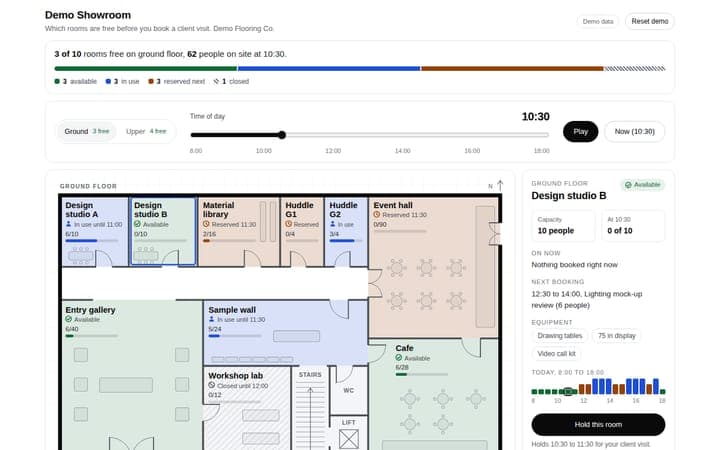Click the clock icon in Huddle G1
720x450 pixels.
coord(288,224)
